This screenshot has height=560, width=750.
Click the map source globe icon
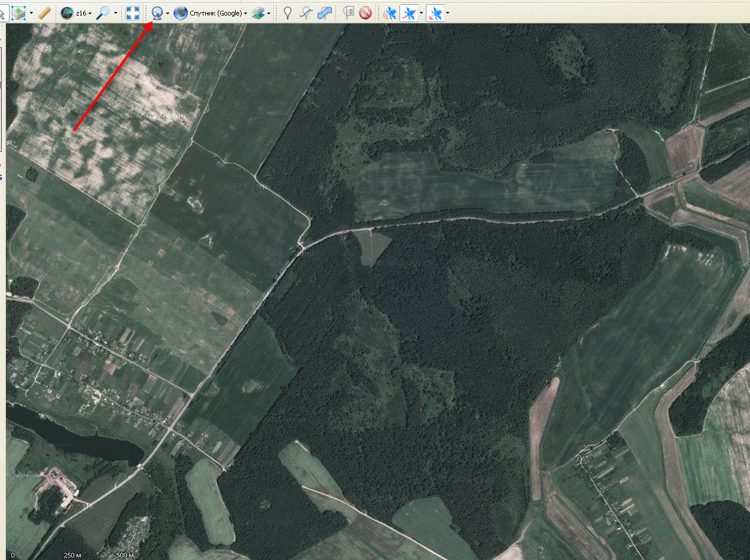(x=157, y=13)
